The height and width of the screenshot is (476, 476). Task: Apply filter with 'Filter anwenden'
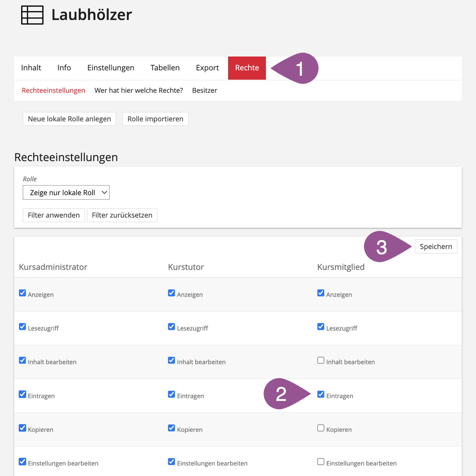click(x=54, y=215)
